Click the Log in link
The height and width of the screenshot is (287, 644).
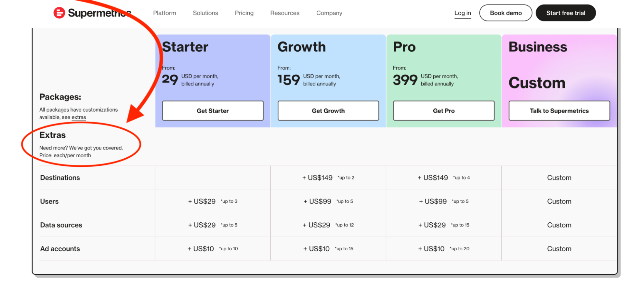point(463,13)
